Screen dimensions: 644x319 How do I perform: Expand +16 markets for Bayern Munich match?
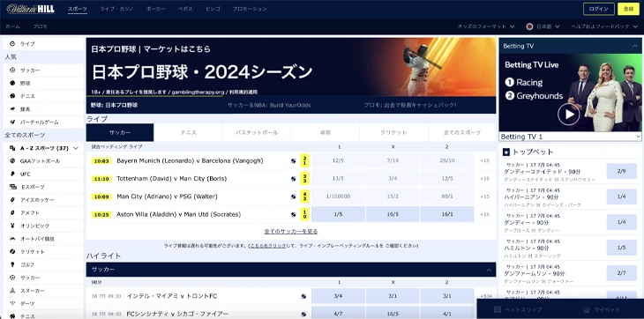(x=484, y=161)
